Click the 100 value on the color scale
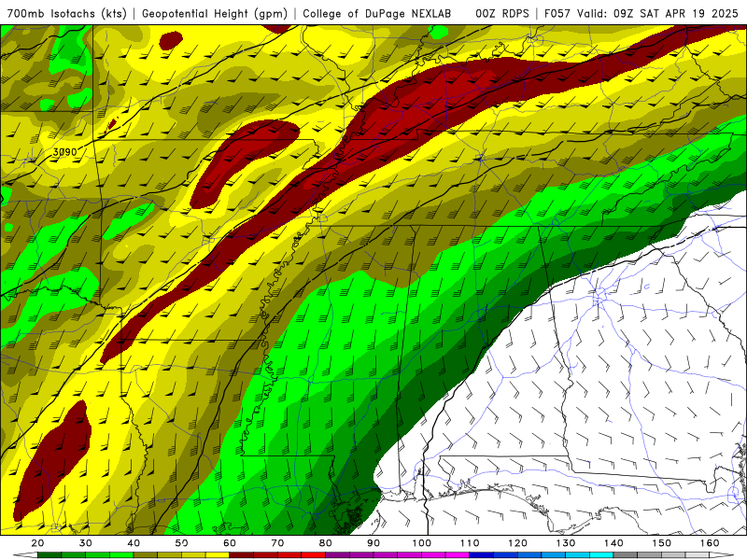 (x=422, y=543)
